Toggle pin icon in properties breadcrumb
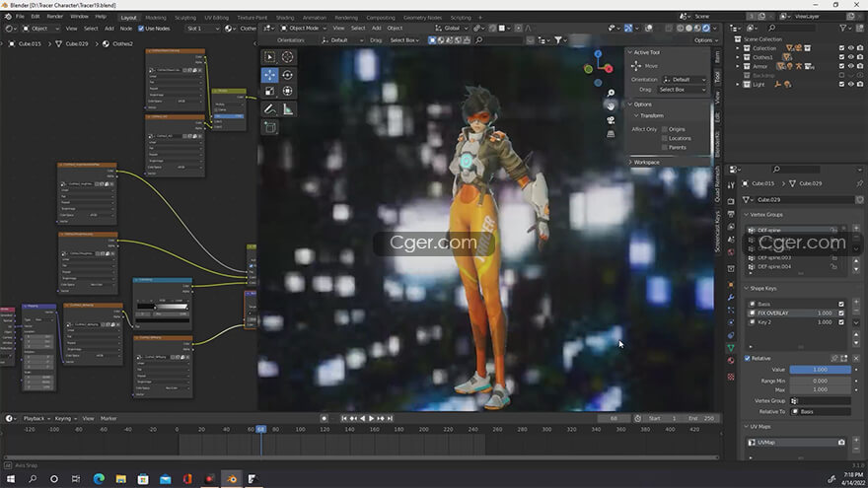This screenshot has width=868, height=488. 859,183
